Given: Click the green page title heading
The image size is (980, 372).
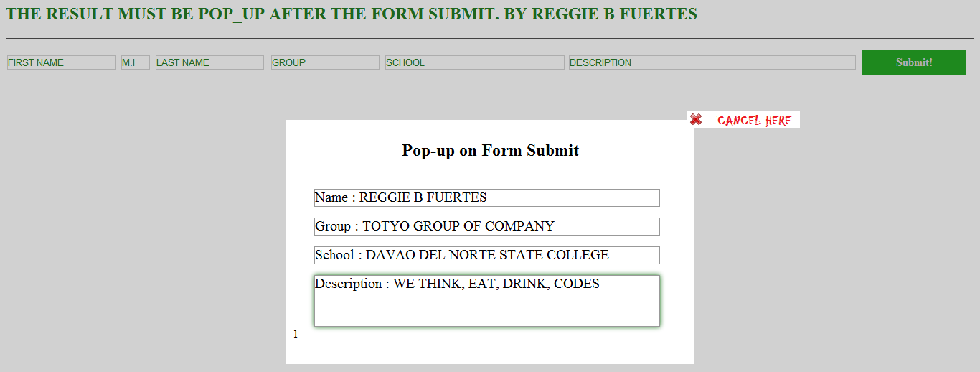Looking at the screenshot, I should [352, 14].
